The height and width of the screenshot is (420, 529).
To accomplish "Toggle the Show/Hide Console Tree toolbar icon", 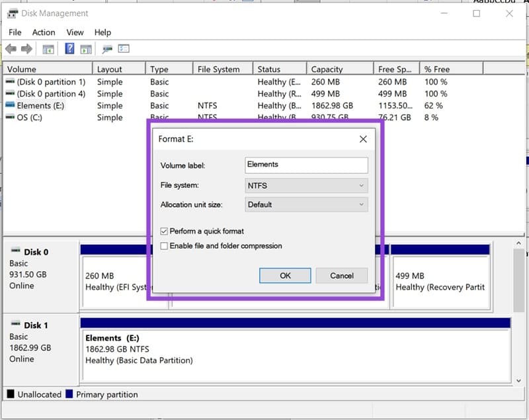I will click(46, 48).
